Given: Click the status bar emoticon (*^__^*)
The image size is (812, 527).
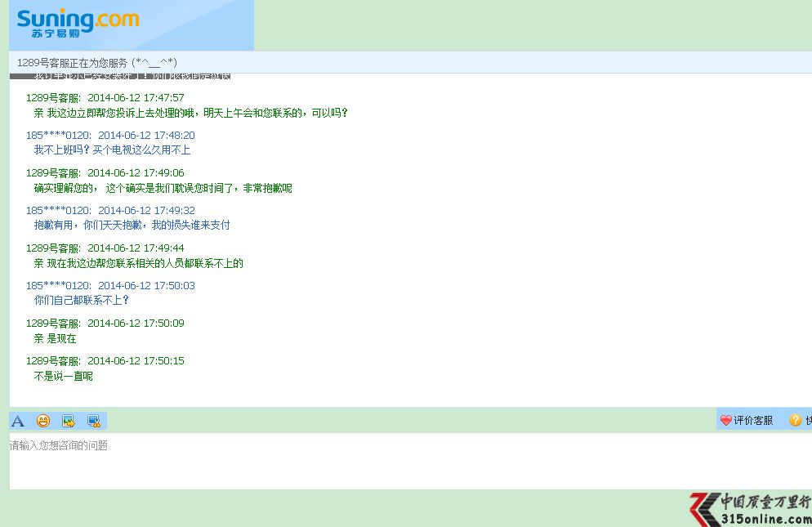Looking at the screenshot, I should coord(155,62).
